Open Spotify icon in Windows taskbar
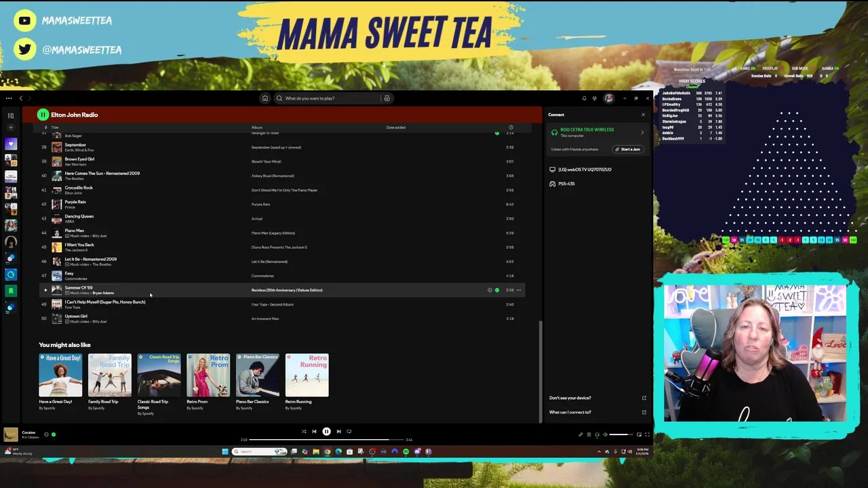 [x=406, y=451]
